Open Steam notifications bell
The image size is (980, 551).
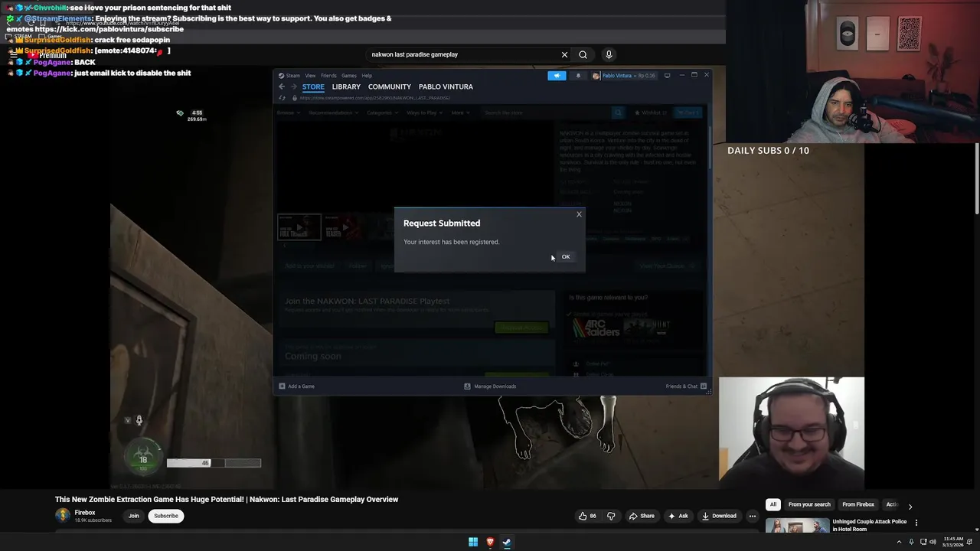578,76
